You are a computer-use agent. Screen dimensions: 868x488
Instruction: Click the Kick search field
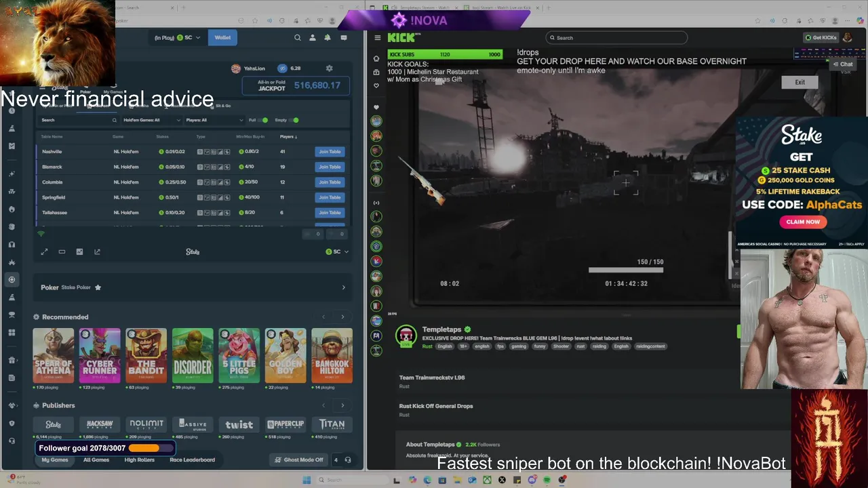[x=616, y=38]
